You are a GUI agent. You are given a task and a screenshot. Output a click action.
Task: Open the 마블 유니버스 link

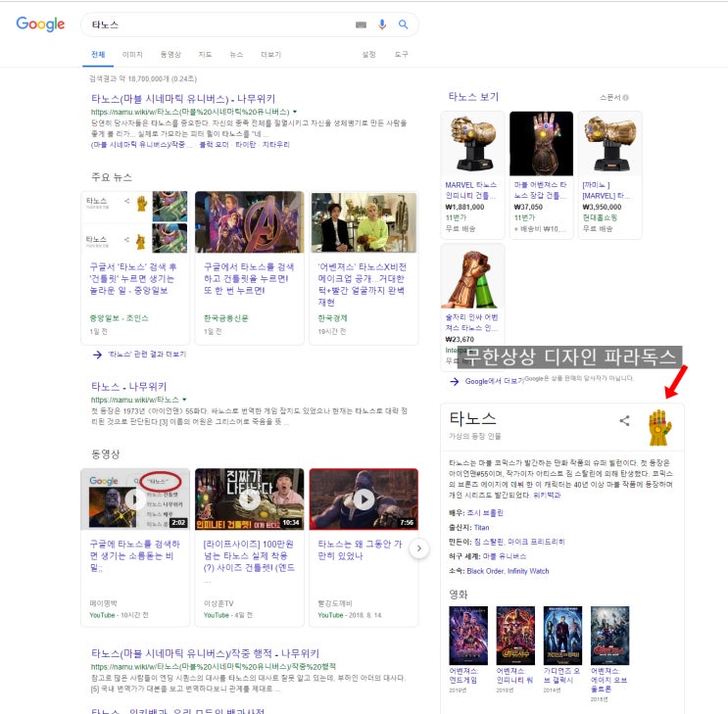(505, 556)
